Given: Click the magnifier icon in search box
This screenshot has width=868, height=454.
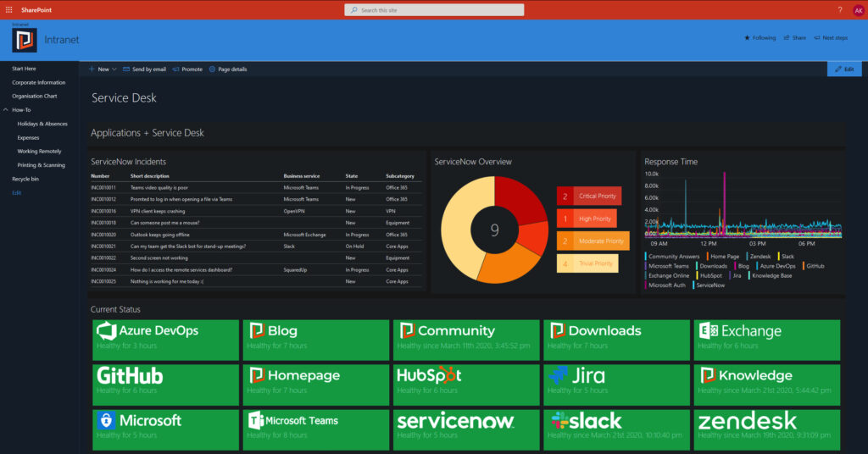Looking at the screenshot, I should click(353, 10).
